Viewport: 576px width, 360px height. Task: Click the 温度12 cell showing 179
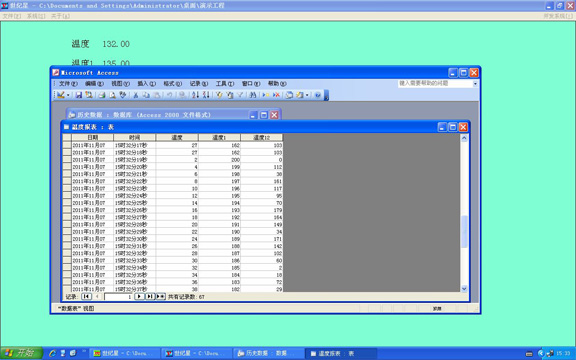[x=262, y=210]
